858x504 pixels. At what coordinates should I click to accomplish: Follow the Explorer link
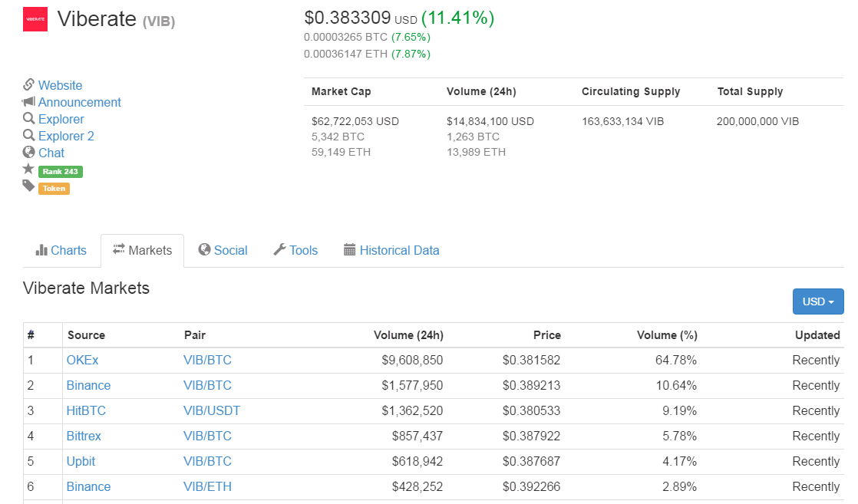pos(61,120)
